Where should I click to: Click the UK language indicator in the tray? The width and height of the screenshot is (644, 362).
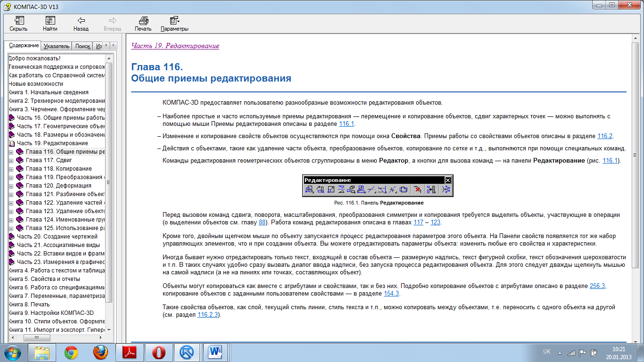click(x=547, y=352)
